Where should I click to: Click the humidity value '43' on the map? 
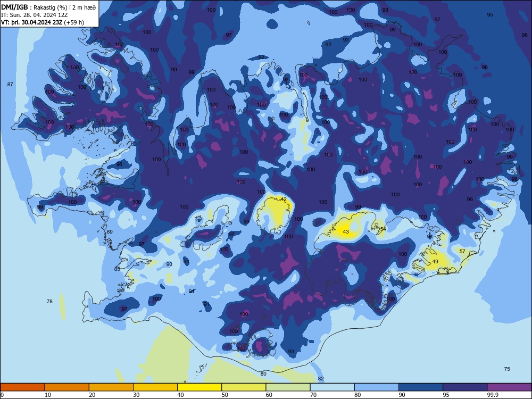pos(346,232)
